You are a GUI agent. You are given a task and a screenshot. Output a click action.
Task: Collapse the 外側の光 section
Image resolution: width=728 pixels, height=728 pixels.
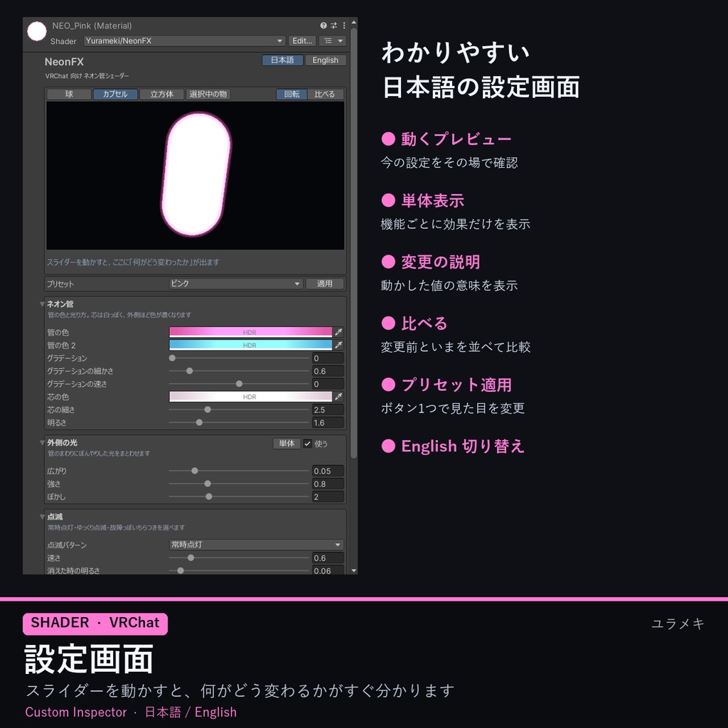(42, 443)
